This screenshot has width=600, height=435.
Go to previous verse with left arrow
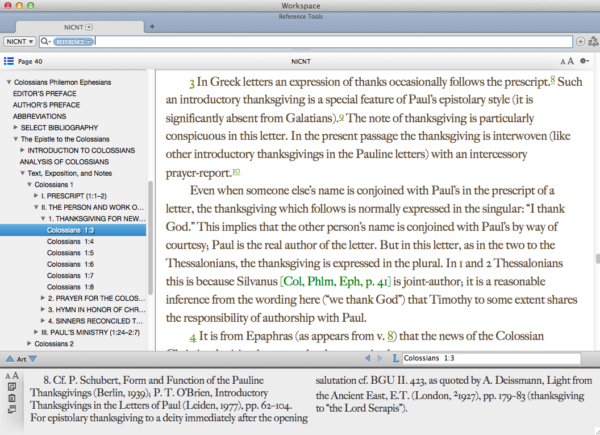point(368,357)
